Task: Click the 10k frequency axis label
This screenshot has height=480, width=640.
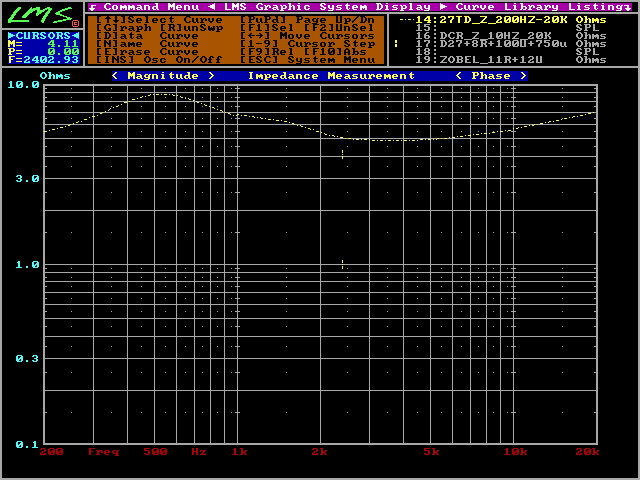Action: point(515,452)
